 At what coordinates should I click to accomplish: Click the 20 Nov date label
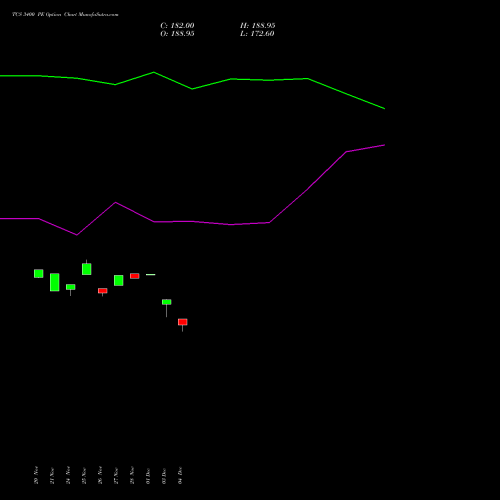[36, 475]
